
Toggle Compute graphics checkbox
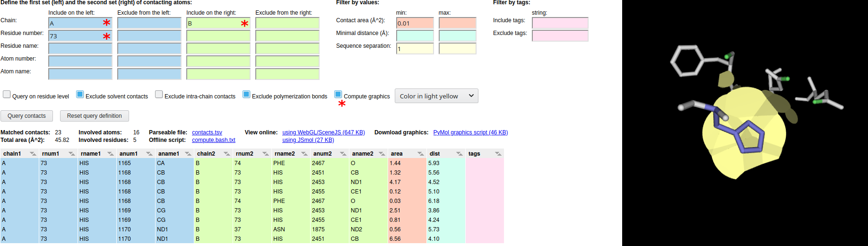pos(338,94)
